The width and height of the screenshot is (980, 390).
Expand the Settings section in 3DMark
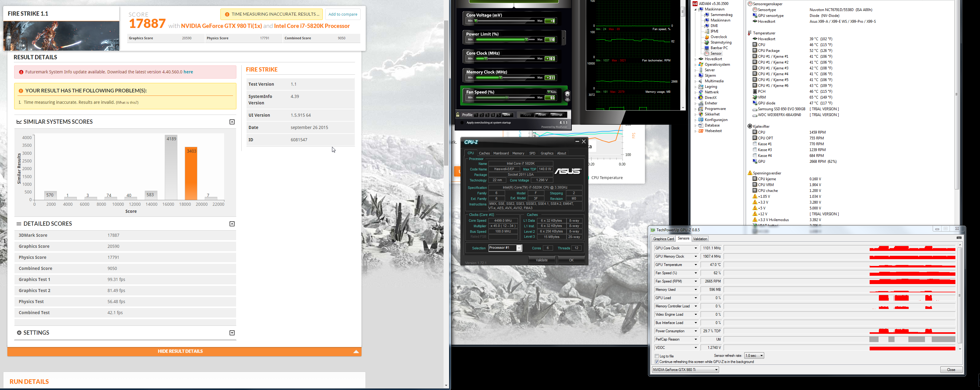[232, 333]
